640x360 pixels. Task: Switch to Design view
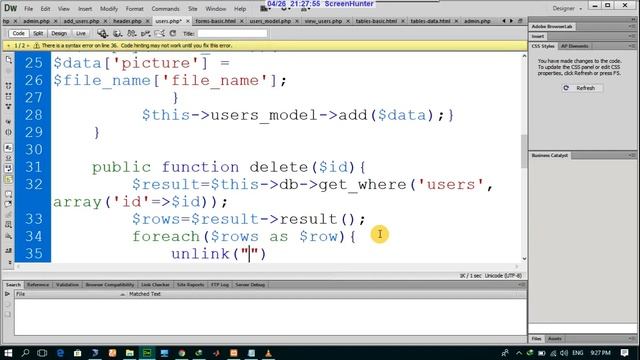pyautogui.click(x=59, y=33)
